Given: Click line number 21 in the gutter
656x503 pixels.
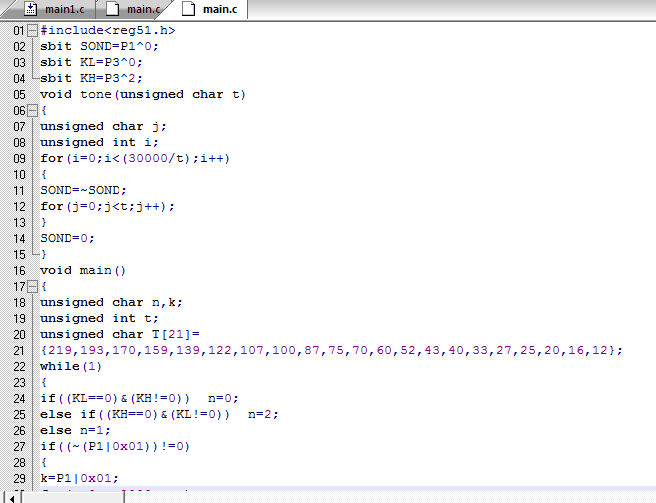Looking at the screenshot, I should coord(19,351).
